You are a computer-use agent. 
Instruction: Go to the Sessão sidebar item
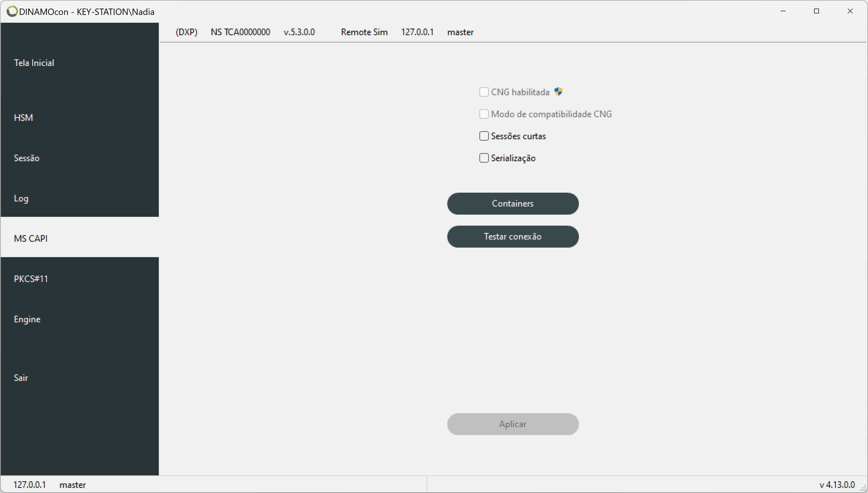pyautogui.click(x=80, y=158)
